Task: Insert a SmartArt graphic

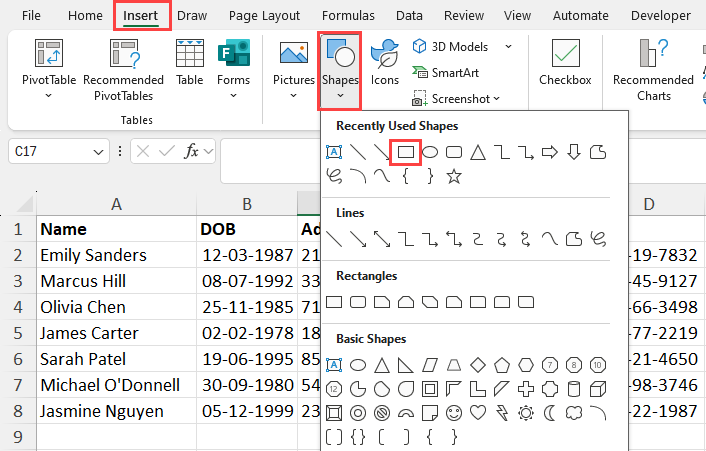Action: click(447, 72)
